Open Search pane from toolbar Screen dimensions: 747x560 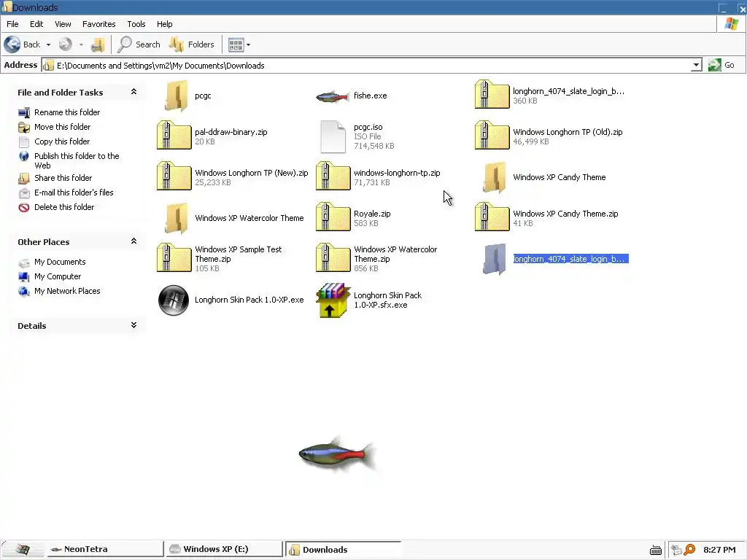click(139, 44)
